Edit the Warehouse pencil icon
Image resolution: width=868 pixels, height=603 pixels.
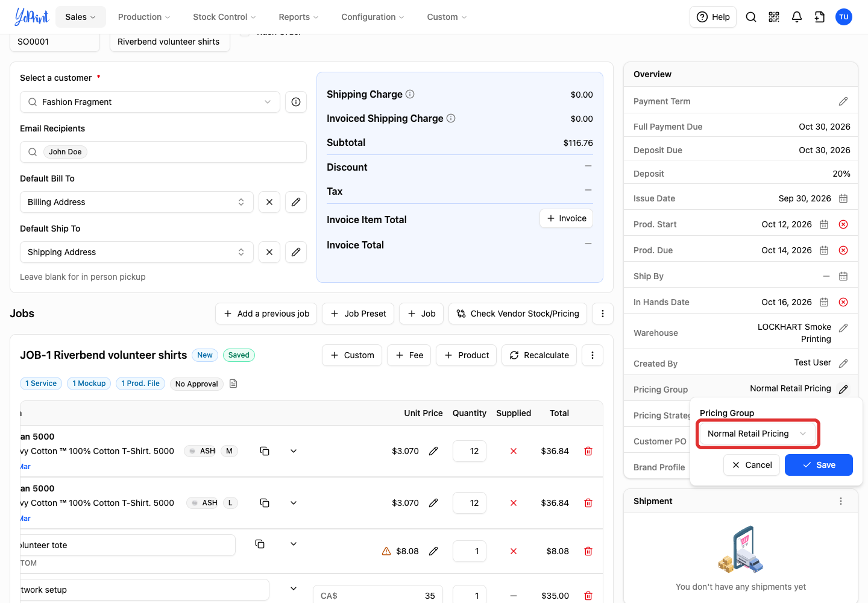coord(843,327)
